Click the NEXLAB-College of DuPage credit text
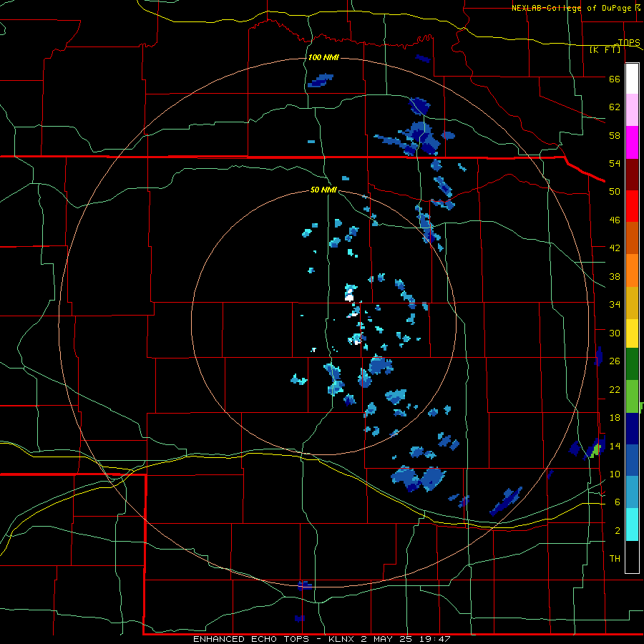 [x=571, y=8]
